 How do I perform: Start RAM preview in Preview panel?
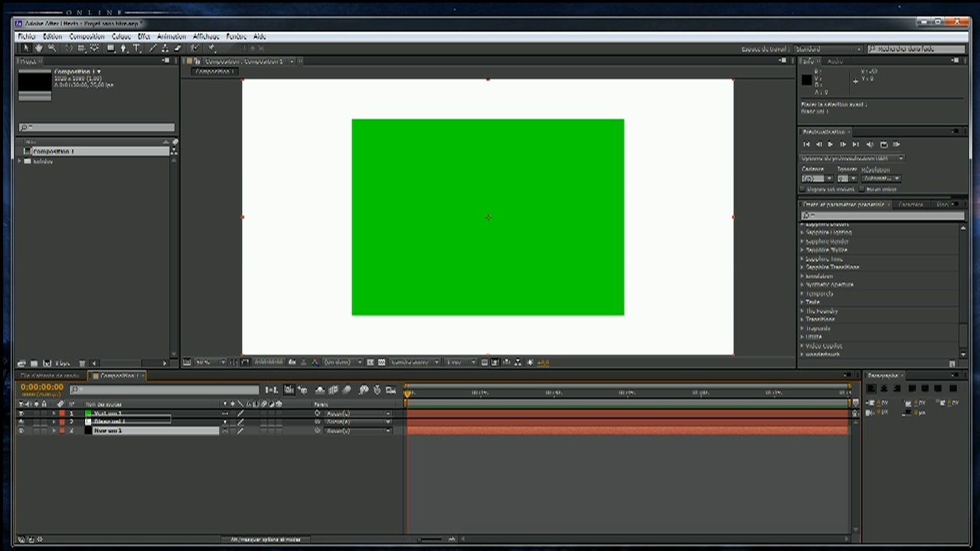[x=897, y=144]
